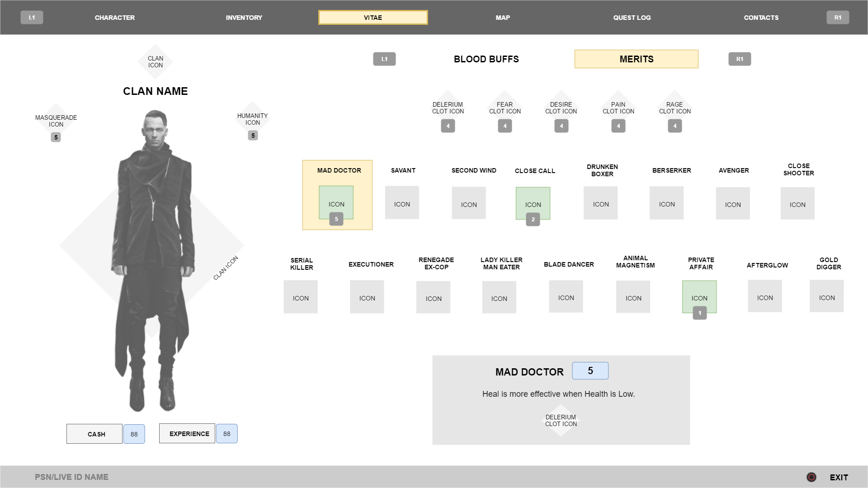Select the Private Affair merit icon
Image resolution: width=868 pixels, height=488 pixels.
pos(699,297)
